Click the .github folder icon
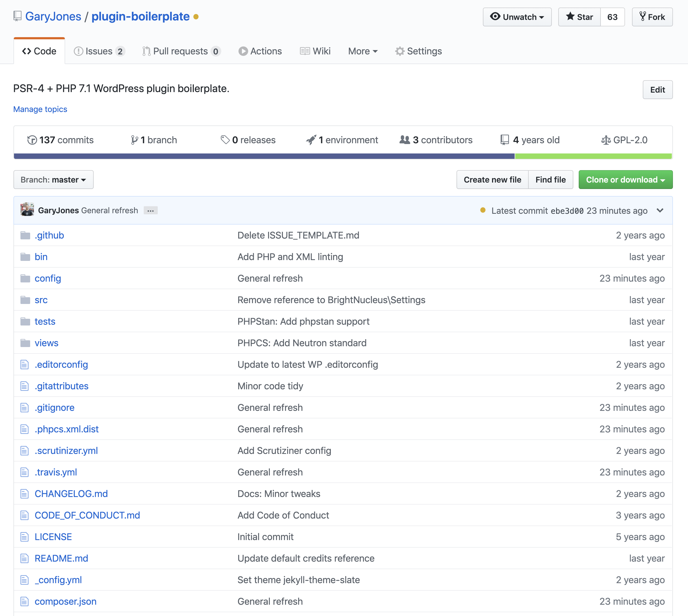Screen dimensions: 688x616 (25, 235)
